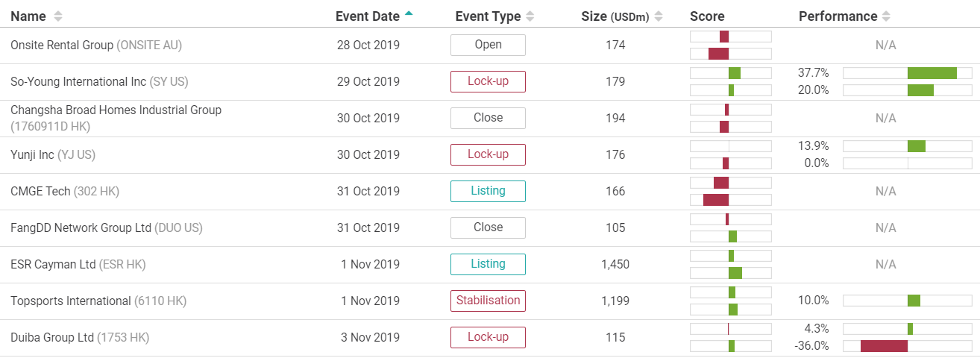This screenshot has height=358, width=980.
Task: Click the Score column header
Action: click(x=707, y=16)
